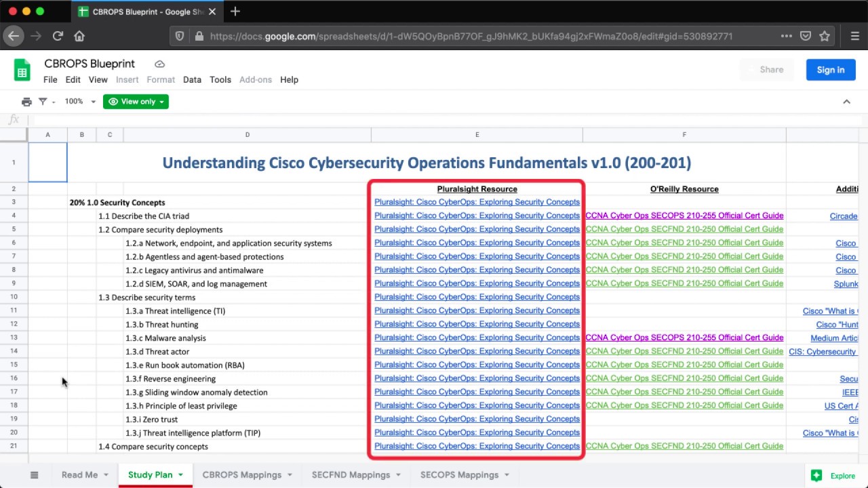Open the filter views dropdown arrow
868x488 pixels.
(54, 102)
